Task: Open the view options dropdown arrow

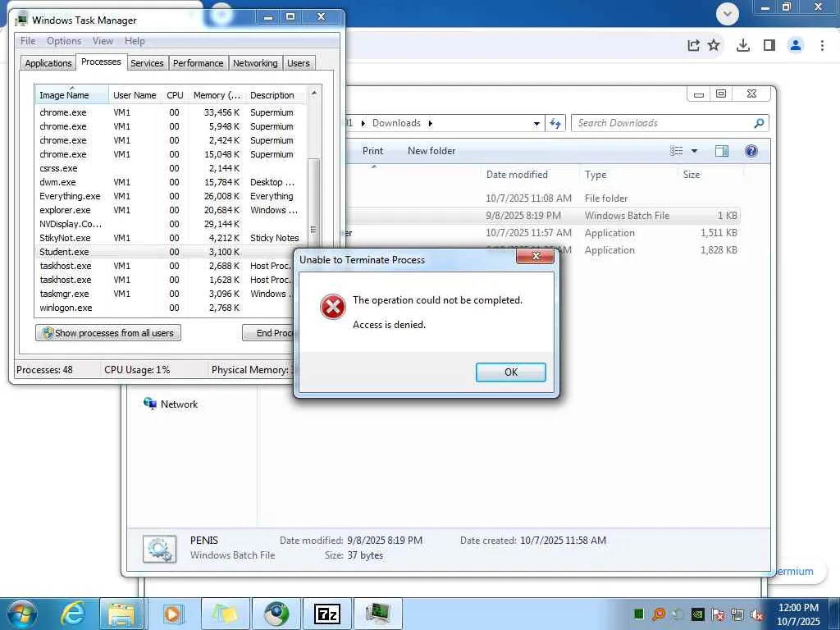Action: (x=694, y=151)
